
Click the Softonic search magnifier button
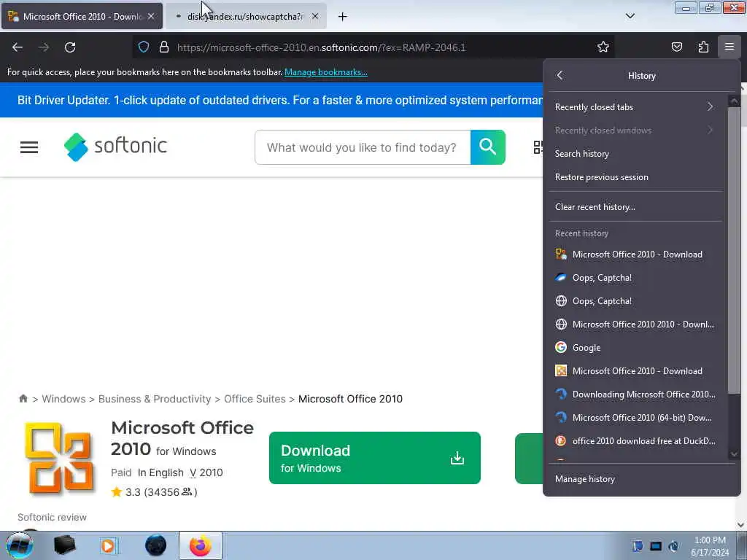tap(488, 147)
